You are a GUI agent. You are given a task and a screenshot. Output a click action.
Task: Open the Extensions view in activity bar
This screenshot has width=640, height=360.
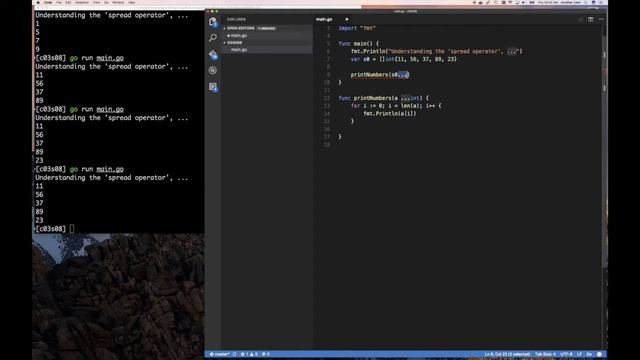tap(213, 87)
